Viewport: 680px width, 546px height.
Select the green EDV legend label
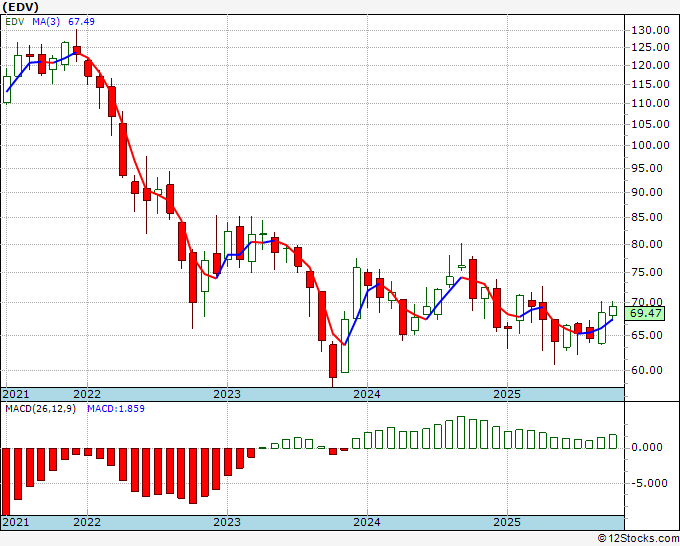15,22
